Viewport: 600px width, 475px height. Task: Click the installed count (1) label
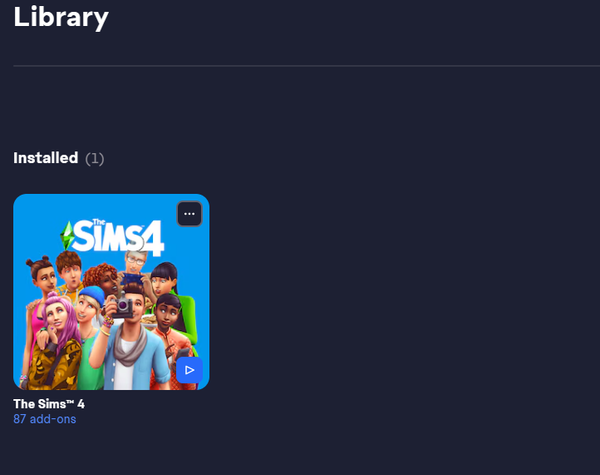(95, 158)
